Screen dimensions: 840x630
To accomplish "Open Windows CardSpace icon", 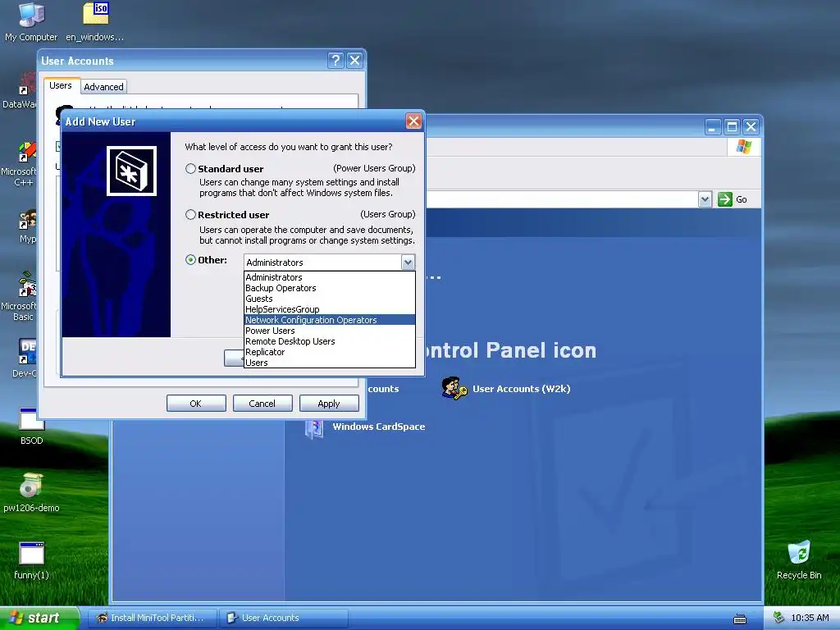I will 365,427.
